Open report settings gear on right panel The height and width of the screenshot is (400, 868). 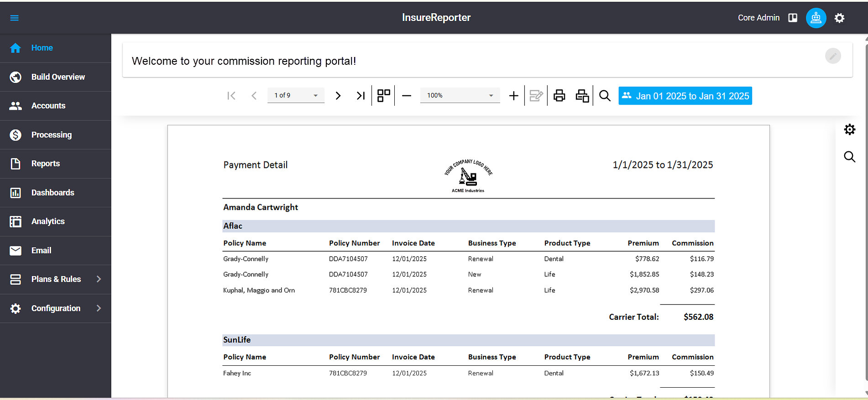850,130
